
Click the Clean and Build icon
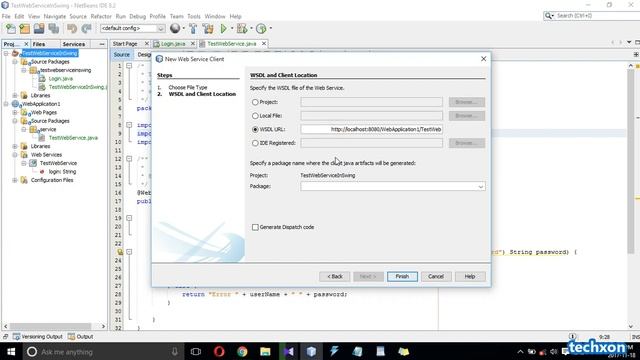click(208, 29)
